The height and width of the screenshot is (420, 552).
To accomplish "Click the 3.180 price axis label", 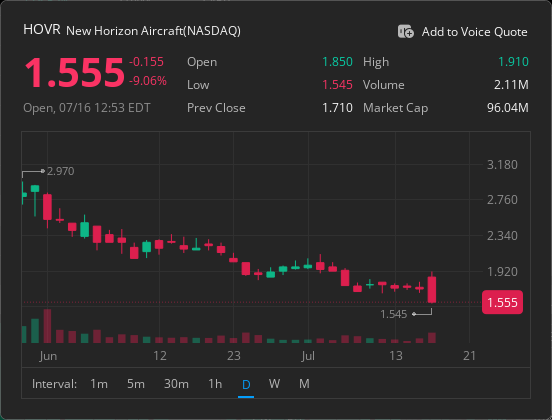I will pyautogui.click(x=502, y=165).
